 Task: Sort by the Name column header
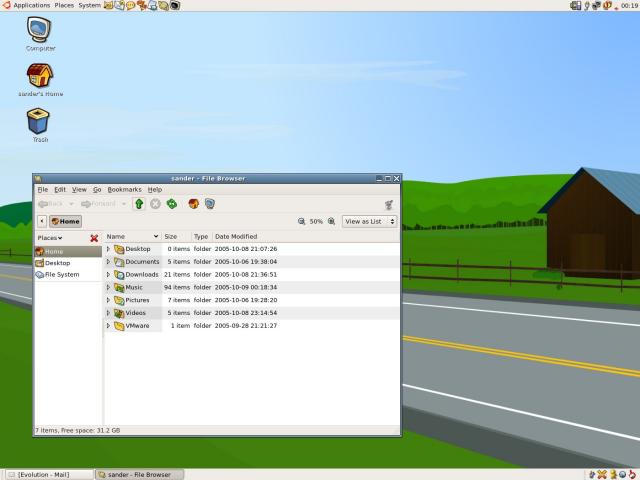[x=133, y=237]
